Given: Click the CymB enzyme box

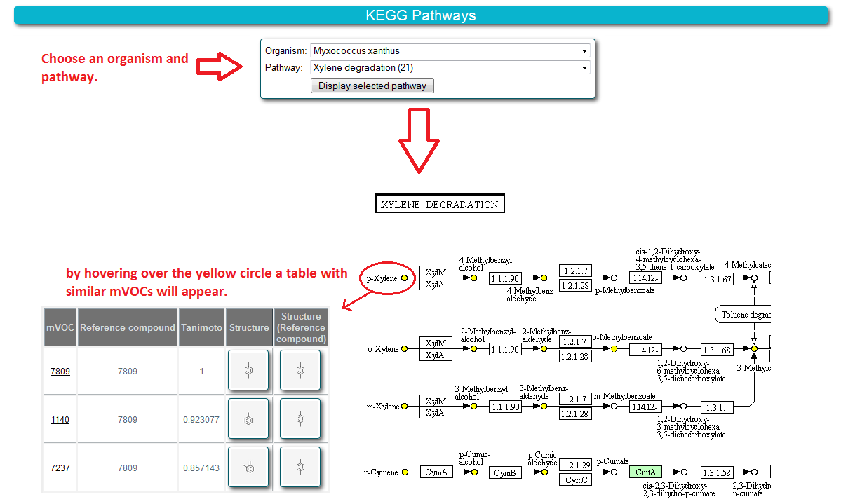Looking at the screenshot, I should click(x=506, y=472).
